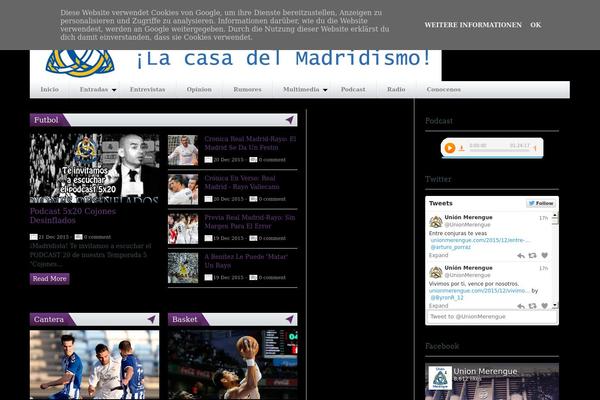Like the 'Entre conjuras te veas' tweet
This screenshot has height=400, width=600.
click(x=545, y=255)
